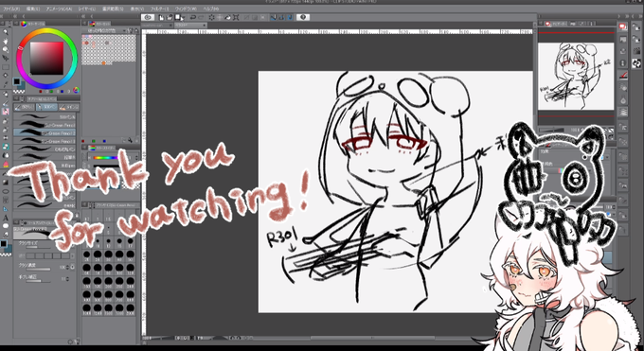644x351 pixels.
Task: Adjust the ブラシ濃度 (Brush density) slider
Action: [x=39, y=270]
